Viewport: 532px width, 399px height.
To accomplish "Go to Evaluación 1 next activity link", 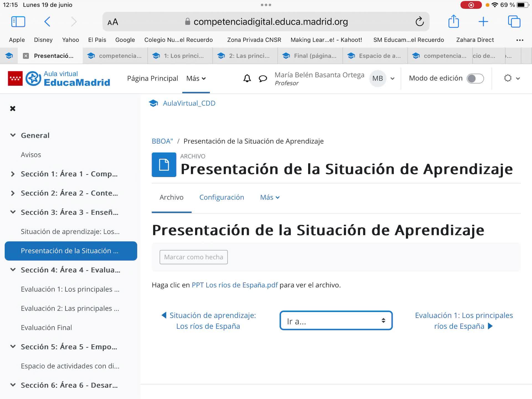I will [x=464, y=321].
